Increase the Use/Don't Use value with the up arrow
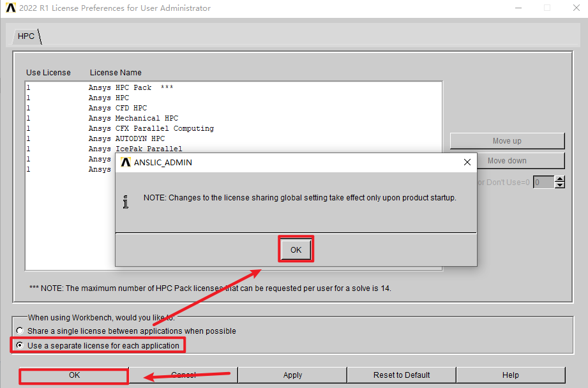Viewport: 588px width, 388px height. pos(560,179)
